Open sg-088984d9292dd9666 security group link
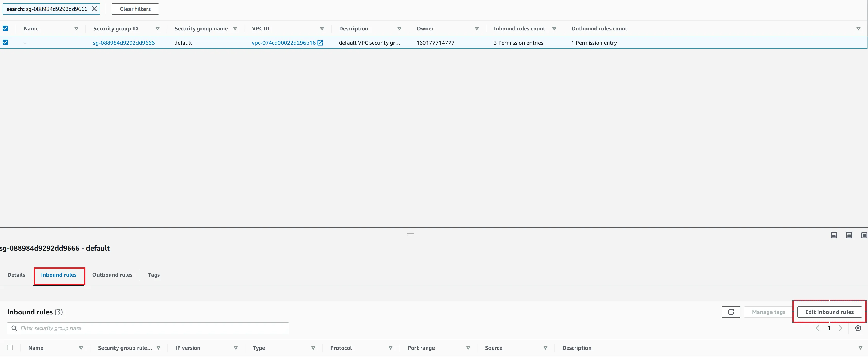The image size is (868, 364). point(124,43)
